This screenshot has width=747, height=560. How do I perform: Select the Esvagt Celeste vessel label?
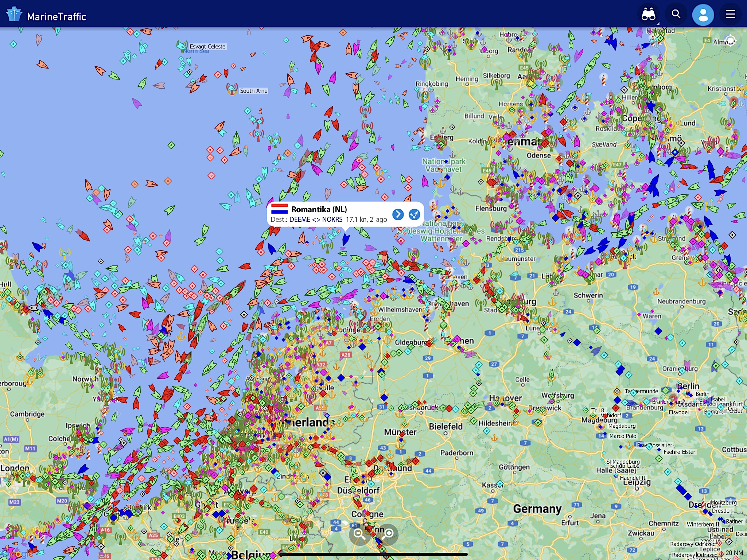(207, 47)
